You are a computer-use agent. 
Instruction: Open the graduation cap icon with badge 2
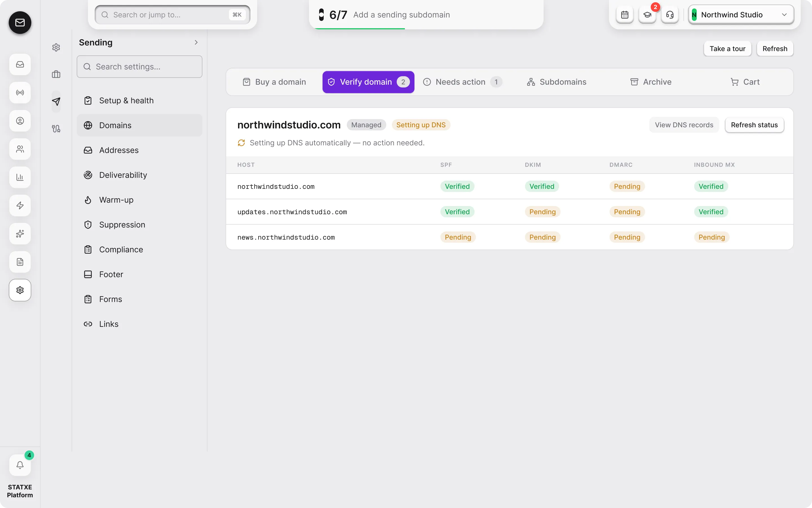coord(647,15)
